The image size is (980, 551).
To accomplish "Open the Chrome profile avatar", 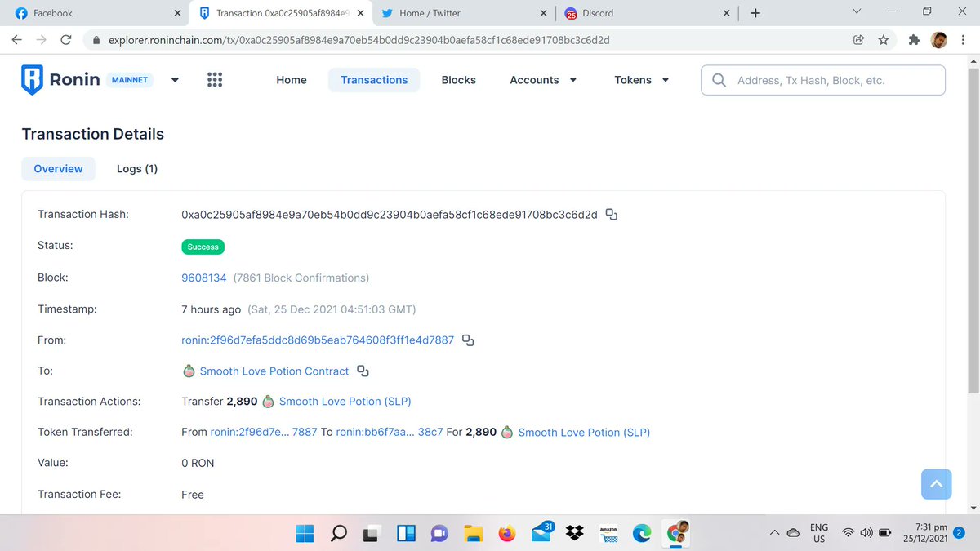I will tap(938, 39).
